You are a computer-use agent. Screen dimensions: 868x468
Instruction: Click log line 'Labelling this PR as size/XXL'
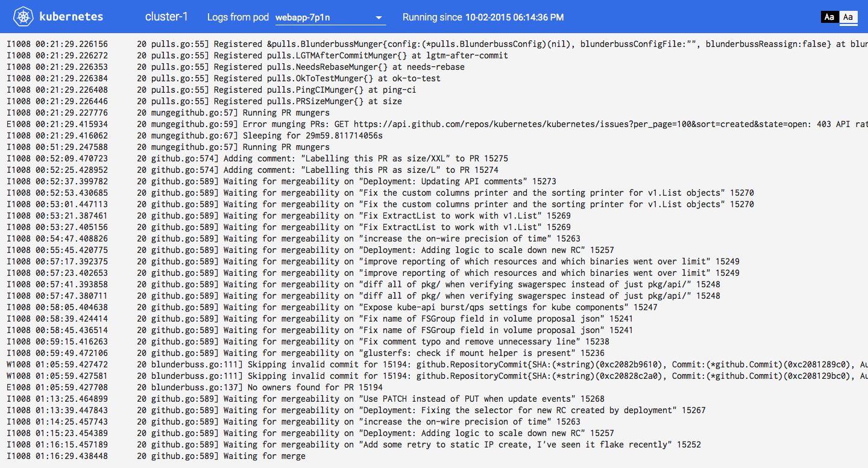coord(257,158)
